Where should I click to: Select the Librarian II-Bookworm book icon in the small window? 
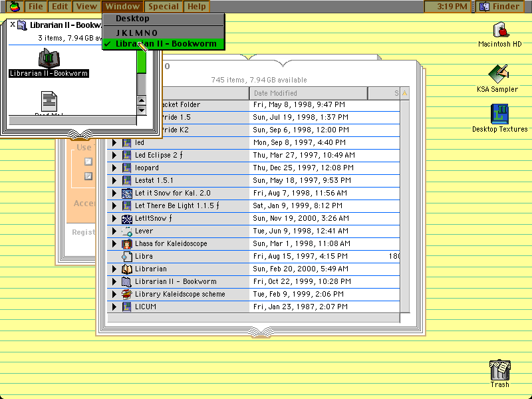click(49, 59)
